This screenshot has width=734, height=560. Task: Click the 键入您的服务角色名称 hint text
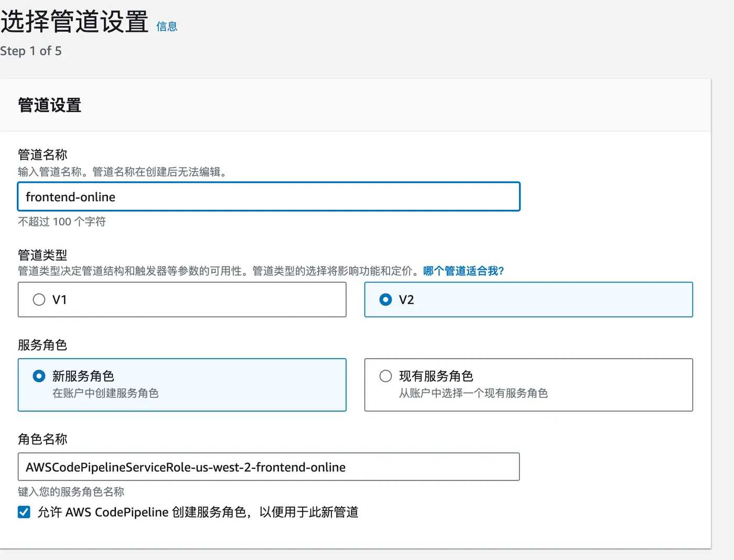pos(71,492)
